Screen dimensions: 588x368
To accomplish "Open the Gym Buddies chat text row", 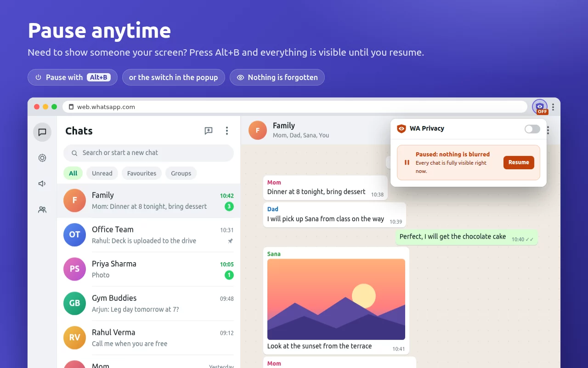I will (x=148, y=304).
